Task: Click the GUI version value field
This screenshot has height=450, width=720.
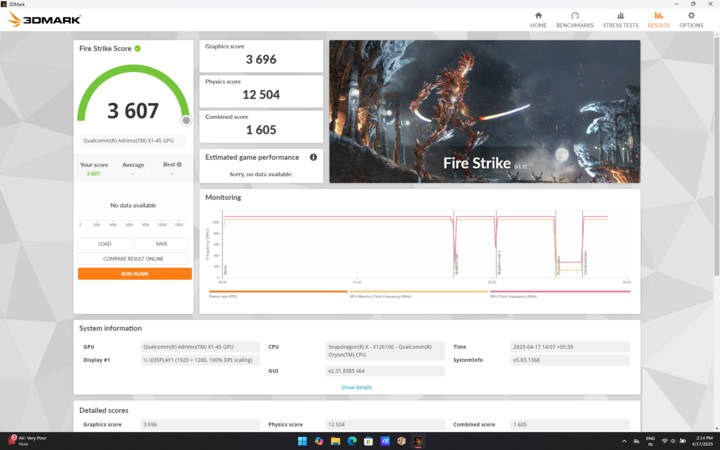Action: [x=385, y=371]
